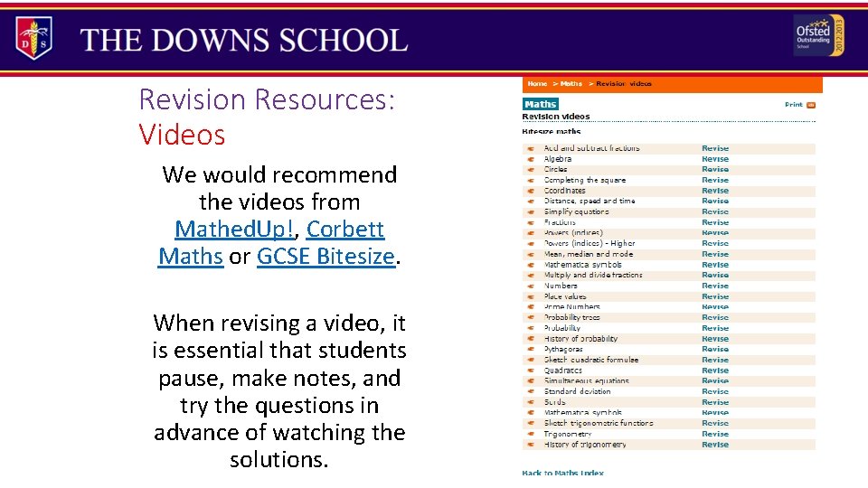Open the GCSE Bitesize hyperlink

coord(326,256)
